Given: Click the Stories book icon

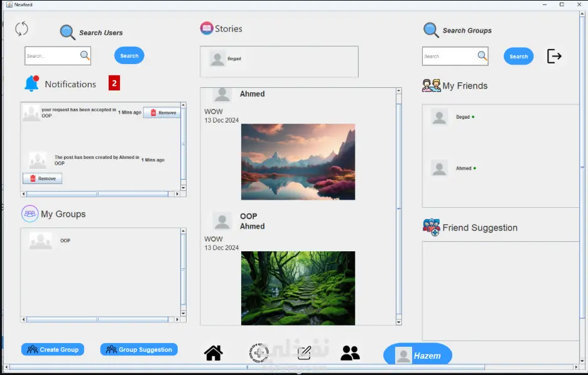Looking at the screenshot, I should [207, 28].
